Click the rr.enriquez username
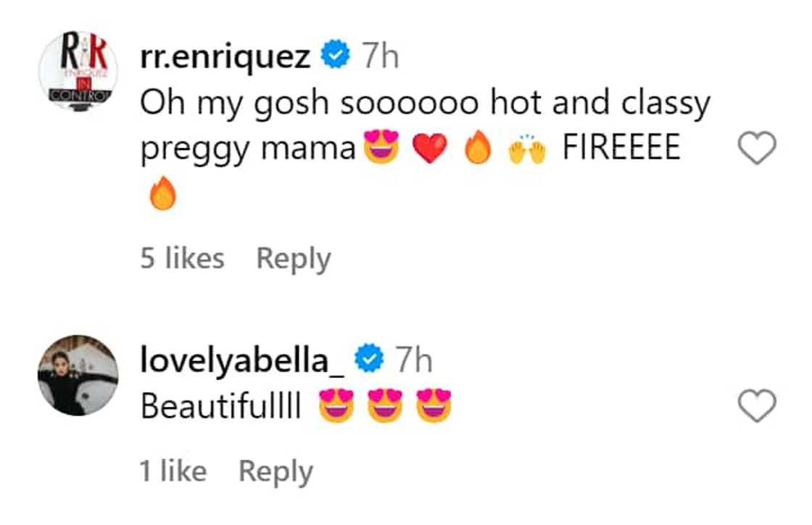The image size is (812, 525). 225,57
